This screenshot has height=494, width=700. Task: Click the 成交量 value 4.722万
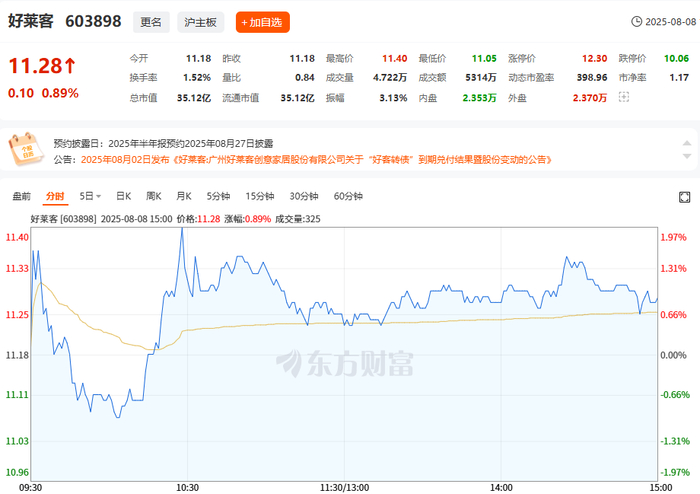tap(390, 78)
